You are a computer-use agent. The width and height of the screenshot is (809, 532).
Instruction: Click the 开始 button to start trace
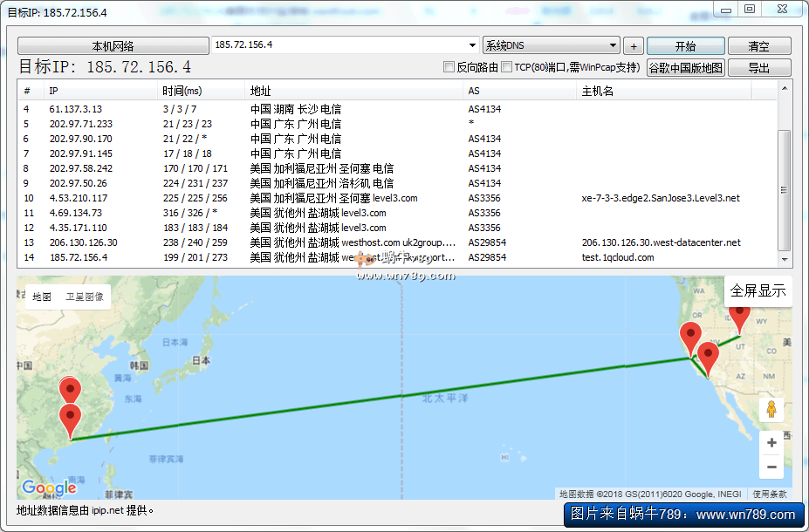[685, 46]
